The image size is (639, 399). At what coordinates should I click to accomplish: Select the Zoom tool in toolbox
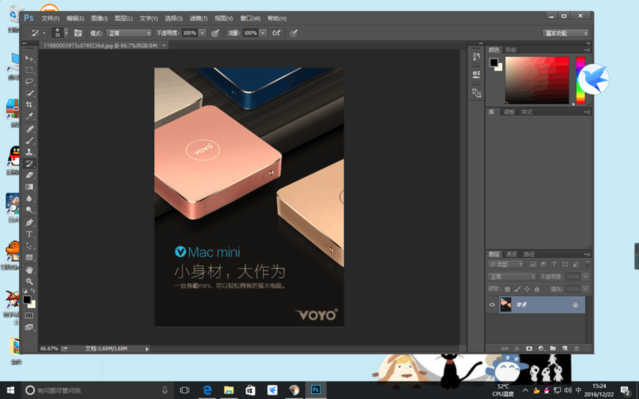point(29,281)
